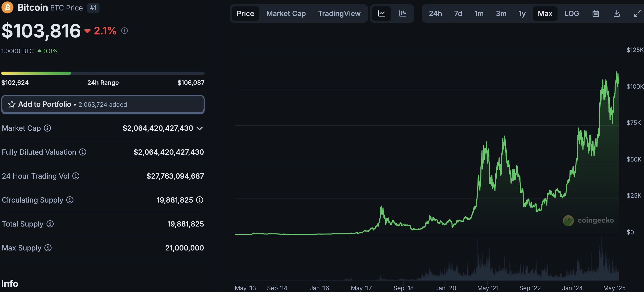Set chart range to 7d
This screenshot has width=644, height=292.
point(458,14)
